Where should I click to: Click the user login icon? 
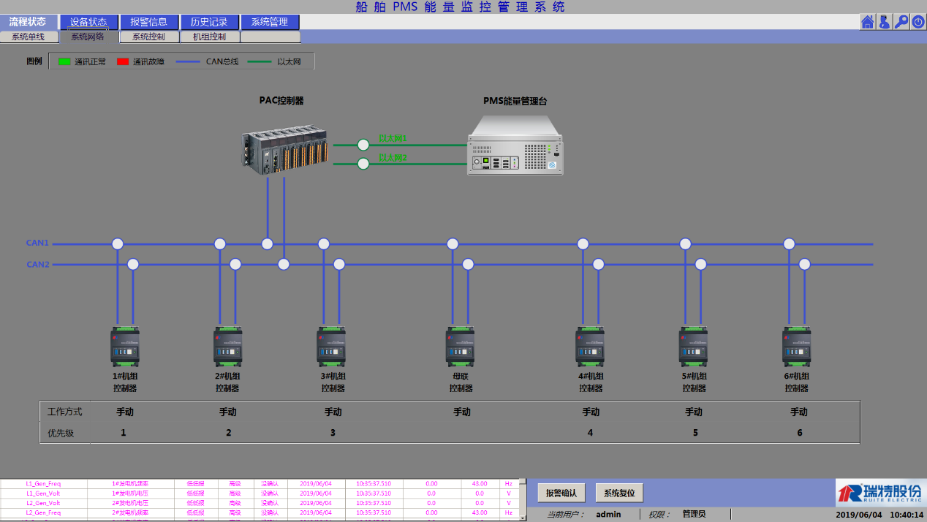(884, 22)
